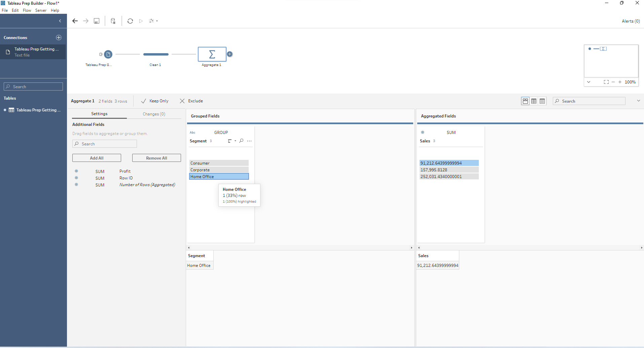Select the Clean 1 step

156,54
